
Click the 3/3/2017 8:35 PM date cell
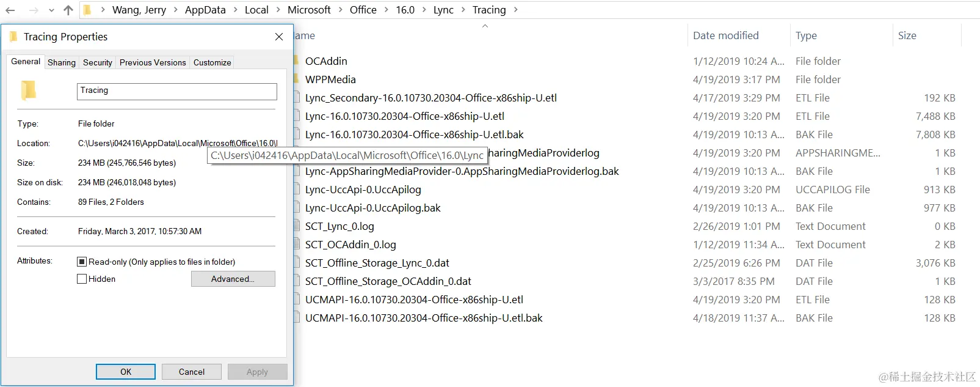[734, 281]
